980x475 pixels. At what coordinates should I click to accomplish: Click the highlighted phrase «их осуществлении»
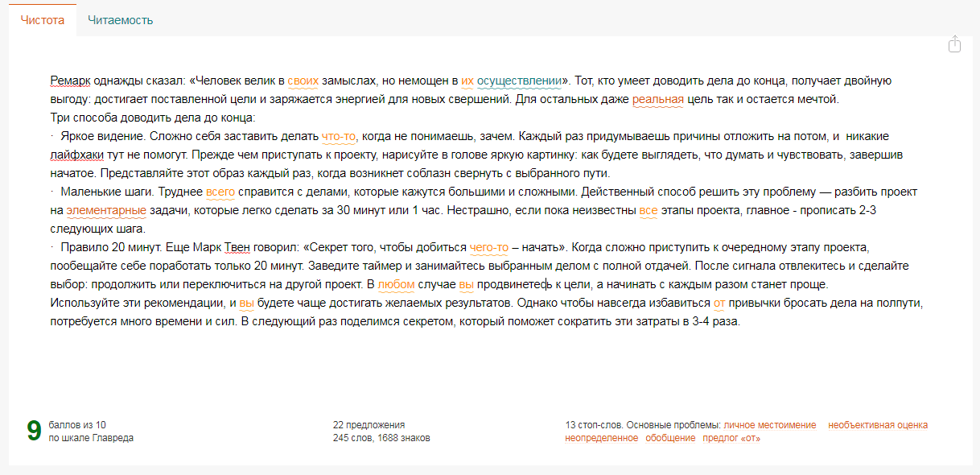[x=512, y=81]
